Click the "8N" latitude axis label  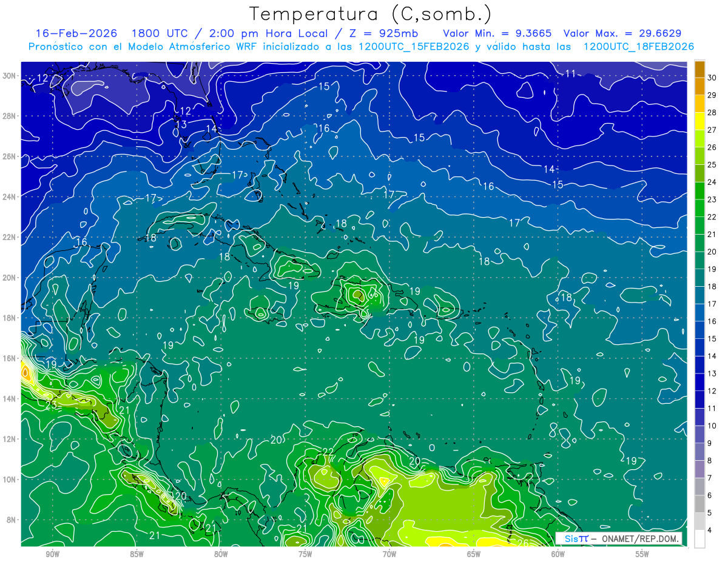click(x=12, y=520)
